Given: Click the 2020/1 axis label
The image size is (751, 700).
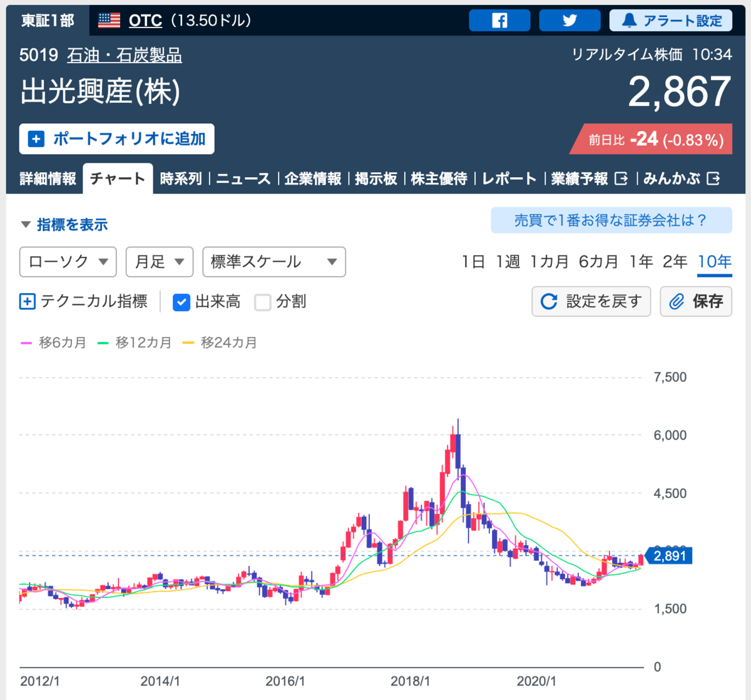Looking at the screenshot, I should tap(536, 681).
